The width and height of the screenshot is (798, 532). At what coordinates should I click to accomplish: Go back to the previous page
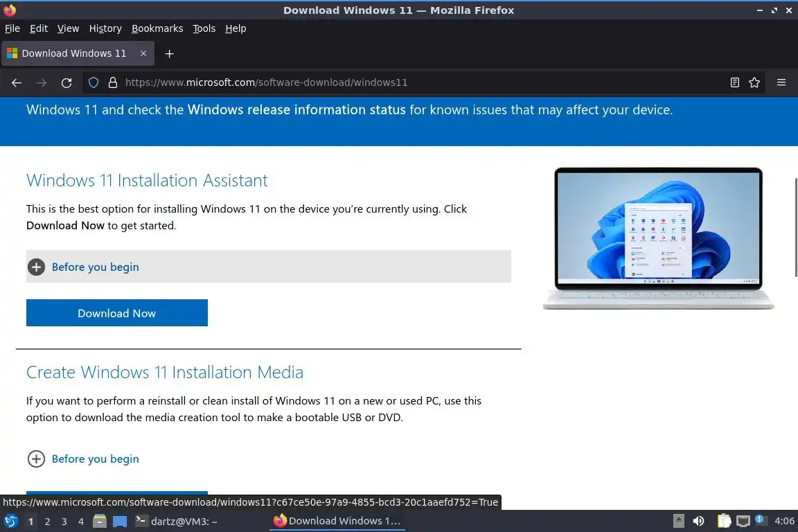(17, 82)
